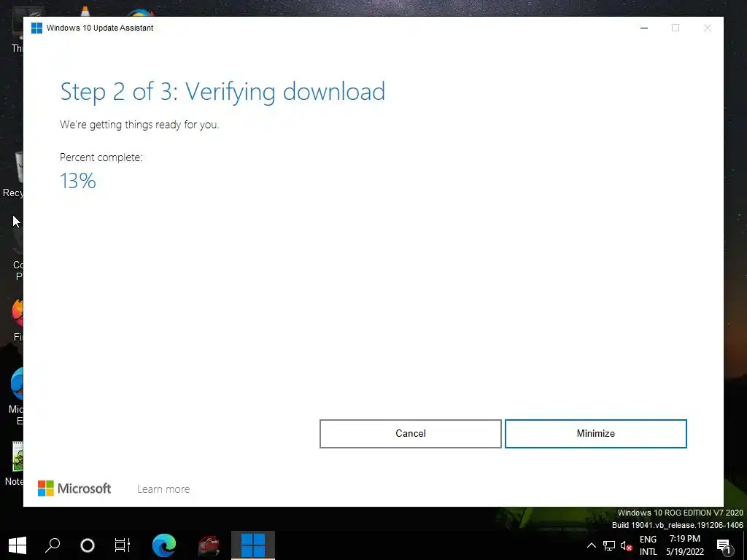Screen dimensions: 747x560
Task: Open the Windows Start menu
Action: (18, 545)
